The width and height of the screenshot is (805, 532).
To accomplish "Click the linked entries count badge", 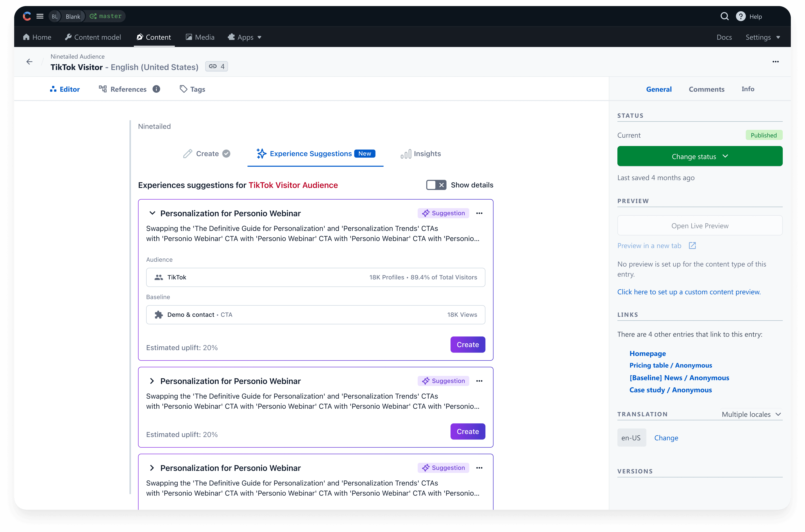I will (217, 67).
